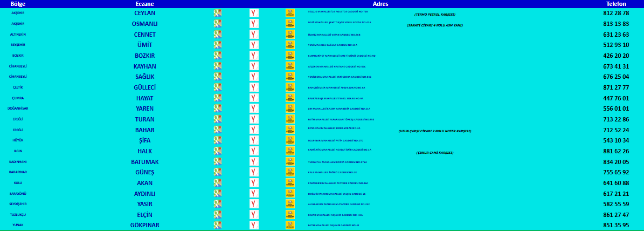This screenshot has width=644, height=231.
Task: Click the Eczane column header
Action: pos(144,4)
